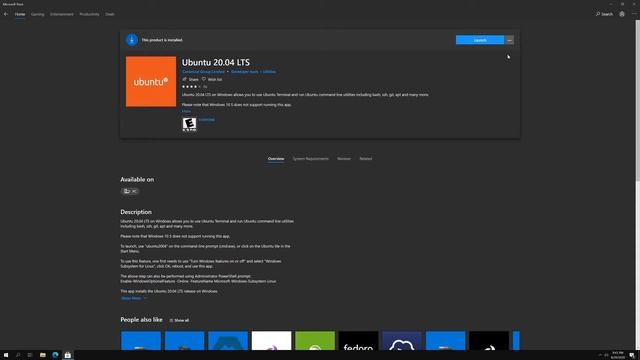Click the 'Available on' heading
The height and width of the screenshot is (360, 640).
[x=137, y=180]
